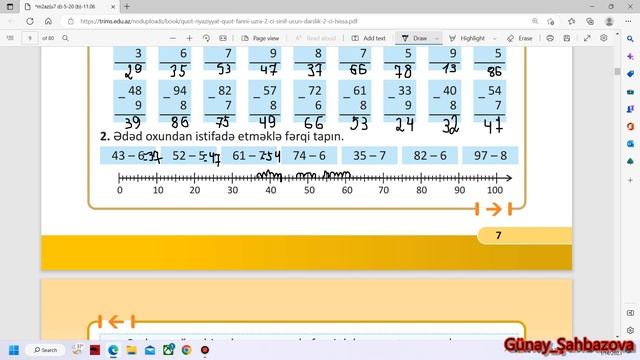Open Outlook in sidebar

click(630, 144)
